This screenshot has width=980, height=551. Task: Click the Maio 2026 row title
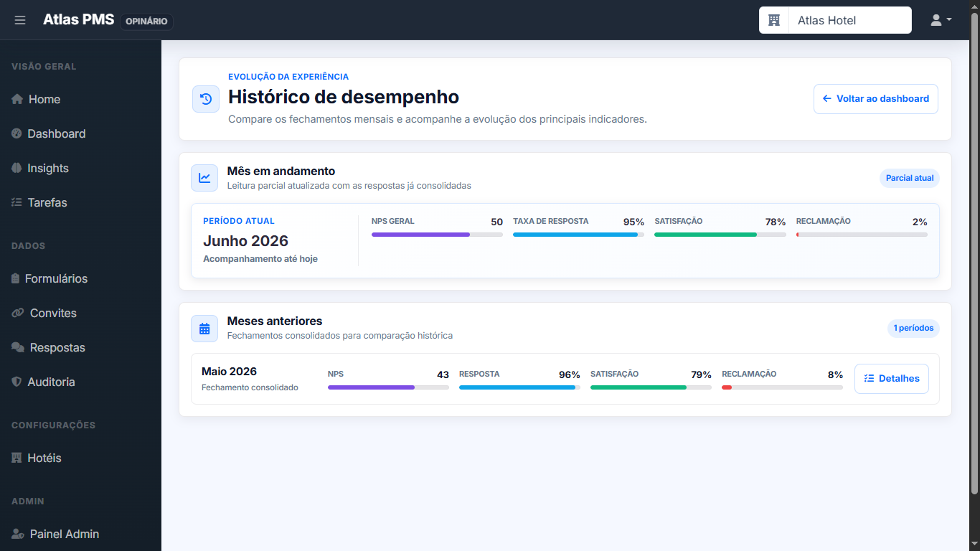tap(229, 372)
